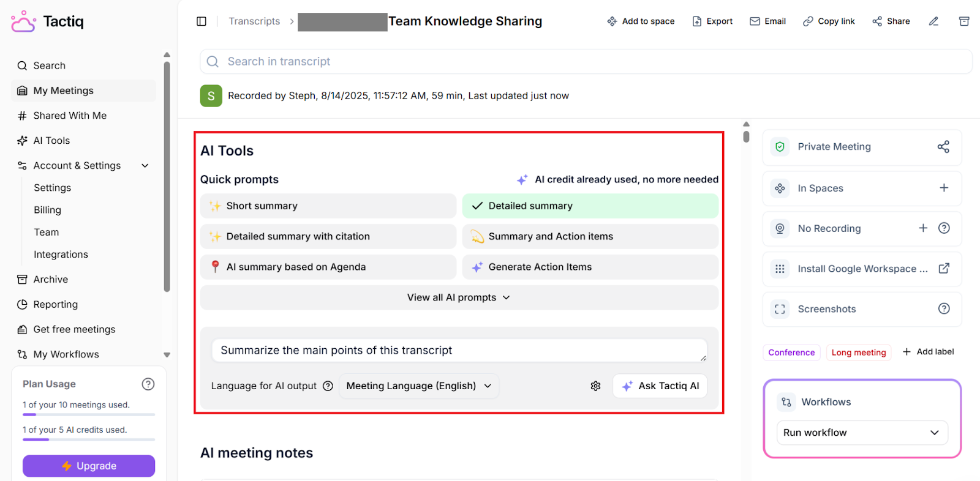Screen dimensions: 980x481
Task: Click the meetings used progress bar
Action: [89, 415]
